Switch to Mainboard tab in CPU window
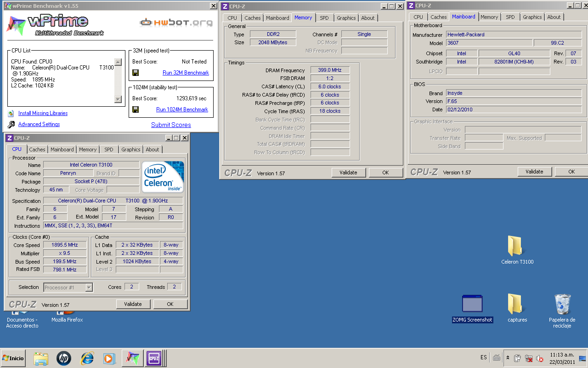The height and width of the screenshot is (368, 588). tap(62, 149)
